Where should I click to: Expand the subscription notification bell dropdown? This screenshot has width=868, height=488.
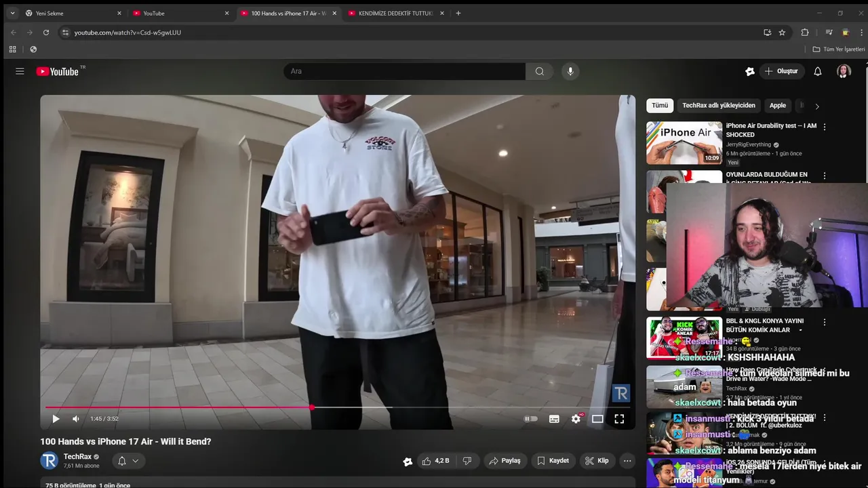(128, 461)
